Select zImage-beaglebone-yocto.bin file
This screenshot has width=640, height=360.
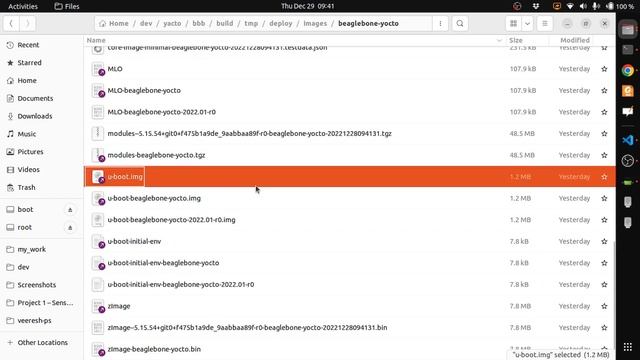pyautogui.click(x=350, y=349)
